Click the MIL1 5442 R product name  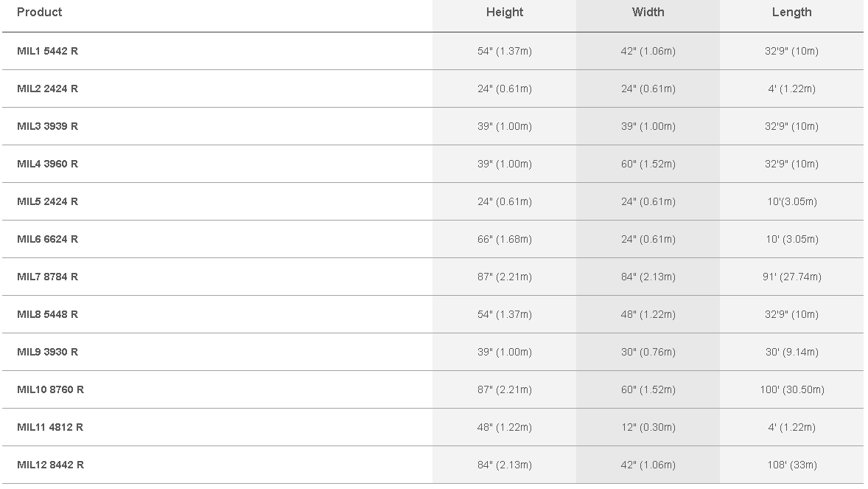[47, 51]
